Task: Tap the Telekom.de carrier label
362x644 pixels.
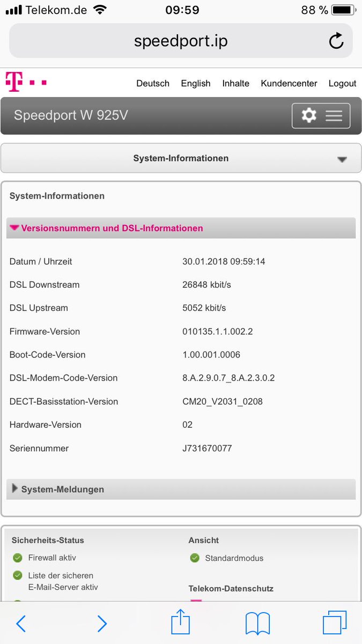Action: pyautogui.click(x=56, y=10)
